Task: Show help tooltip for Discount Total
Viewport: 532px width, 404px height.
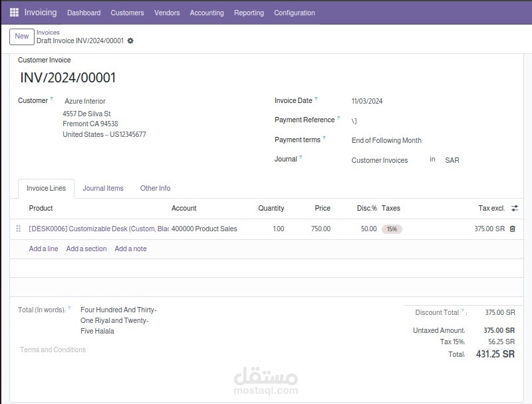Action: click(x=462, y=310)
